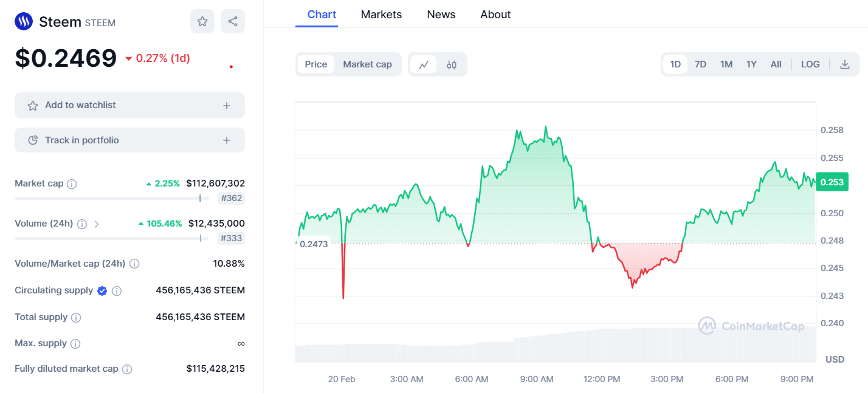Click the Circulating supply info icon
This screenshot has width=868, height=393.
coord(117,291)
